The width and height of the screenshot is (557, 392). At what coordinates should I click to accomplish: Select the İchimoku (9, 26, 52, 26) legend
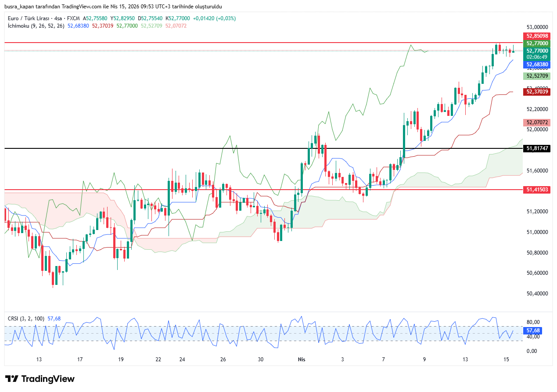[36, 26]
